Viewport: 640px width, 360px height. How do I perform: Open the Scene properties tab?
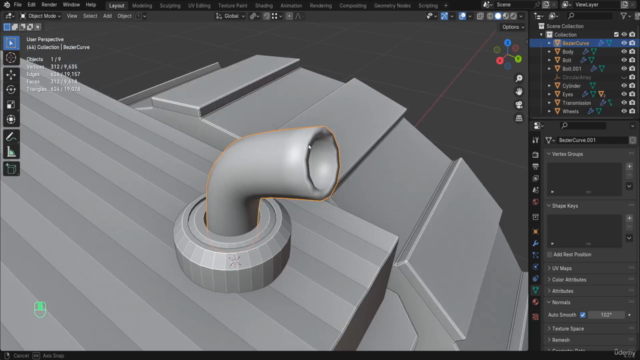pos(536,190)
